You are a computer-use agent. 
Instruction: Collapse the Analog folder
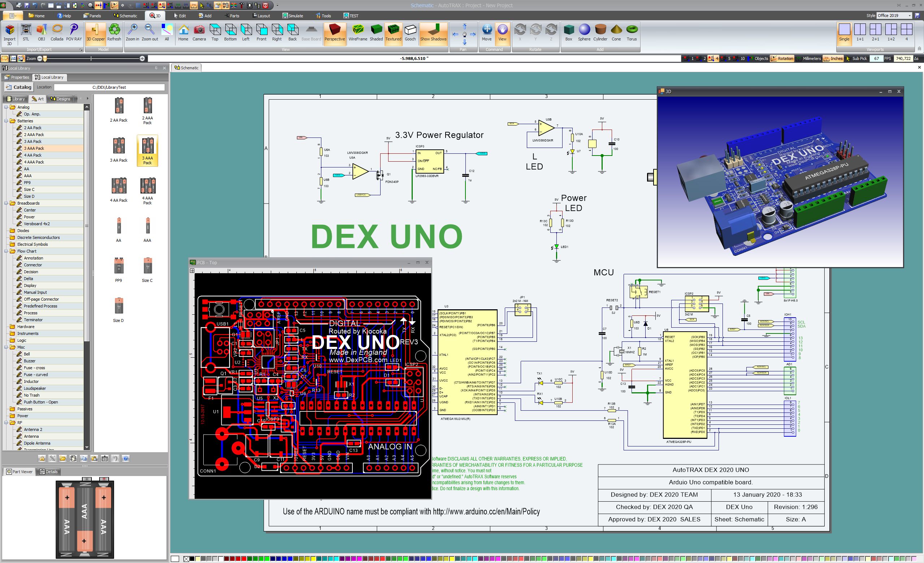coord(6,107)
